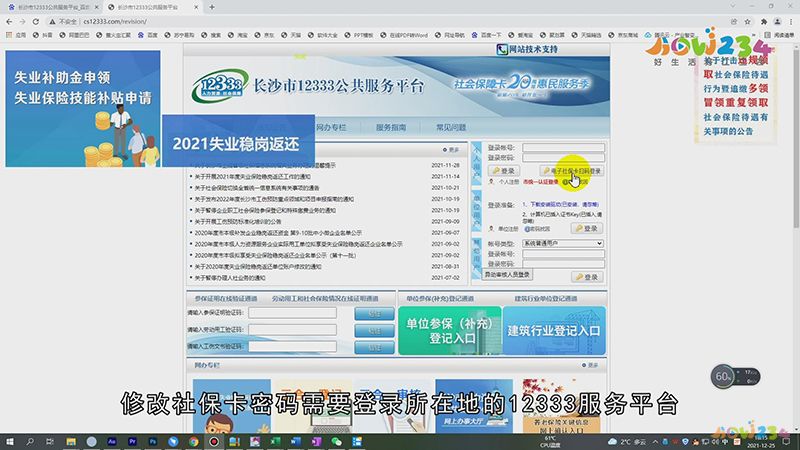Image resolution: width=800 pixels, height=450 pixels.
Task: Select the 参保证明在线验证通道 tab
Action: [x=226, y=298]
